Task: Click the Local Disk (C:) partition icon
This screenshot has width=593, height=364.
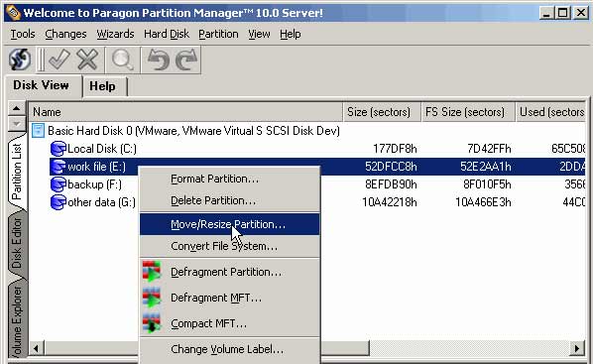Action: [x=58, y=149]
